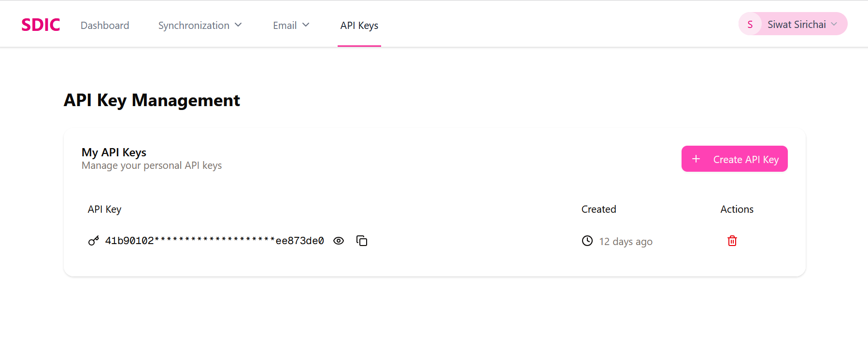Open the Dashboard page
This screenshot has height=342, width=868.
(105, 25)
